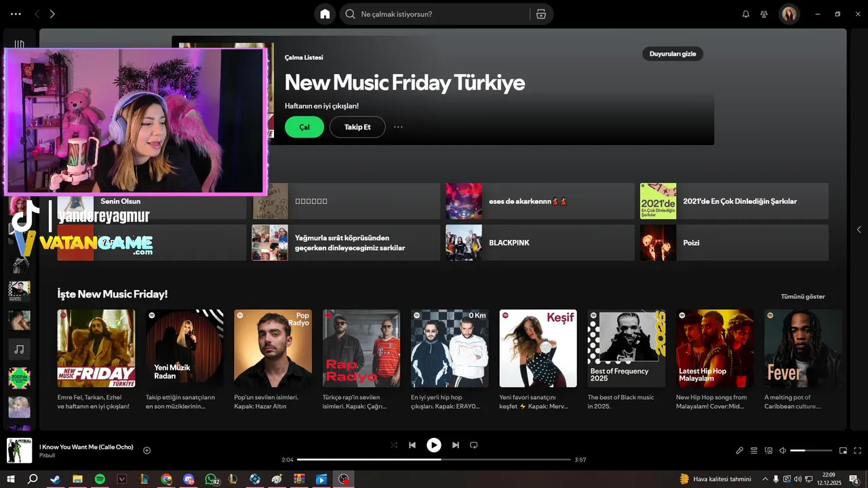Click Tümünü göster to expand section

coord(803,296)
